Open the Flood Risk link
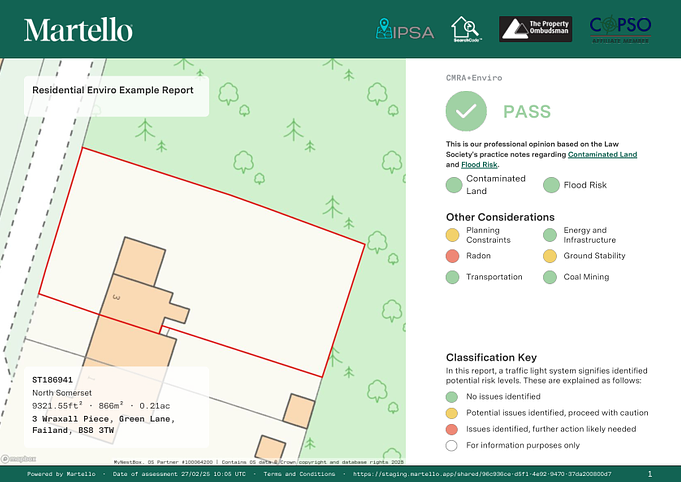Image resolution: width=681 pixels, height=482 pixels. coord(479,165)
